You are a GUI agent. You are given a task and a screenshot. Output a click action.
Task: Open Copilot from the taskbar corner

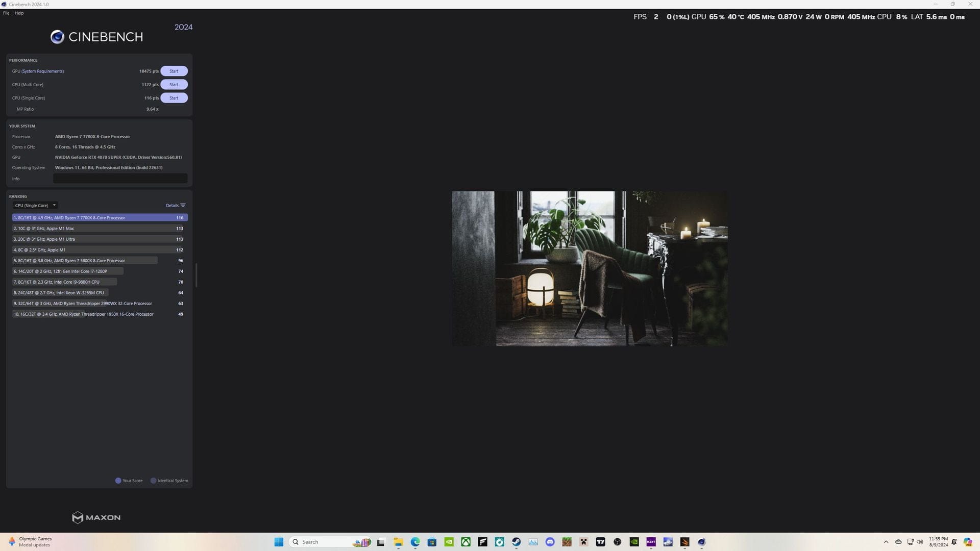pos(968,542)
